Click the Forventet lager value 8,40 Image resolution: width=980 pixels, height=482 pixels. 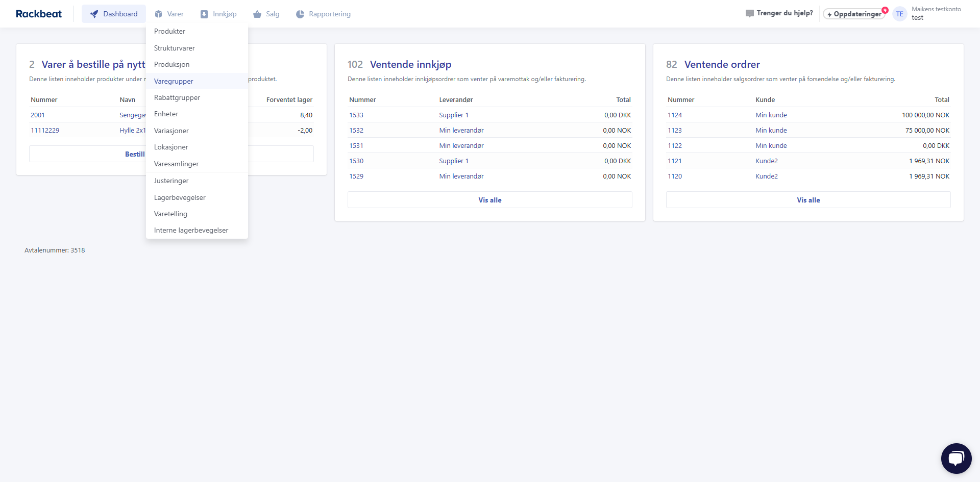pyautogui.click(x=306, y=115)
